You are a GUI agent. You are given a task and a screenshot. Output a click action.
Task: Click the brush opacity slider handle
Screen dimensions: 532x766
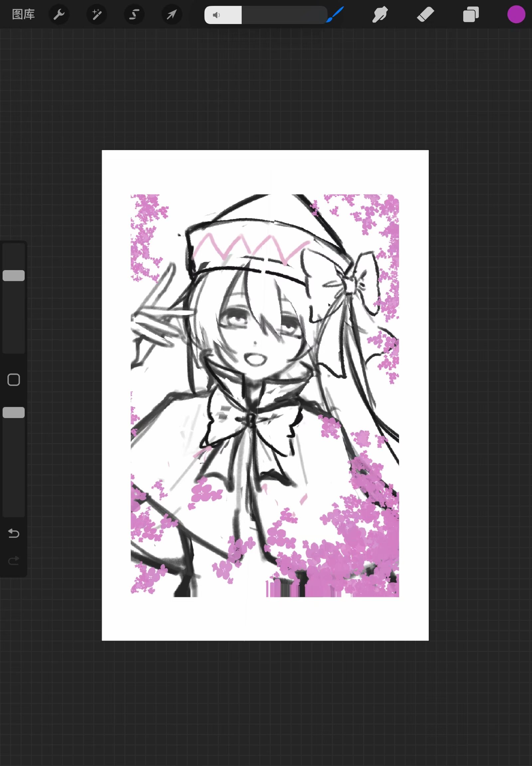(x=14, y=413)
